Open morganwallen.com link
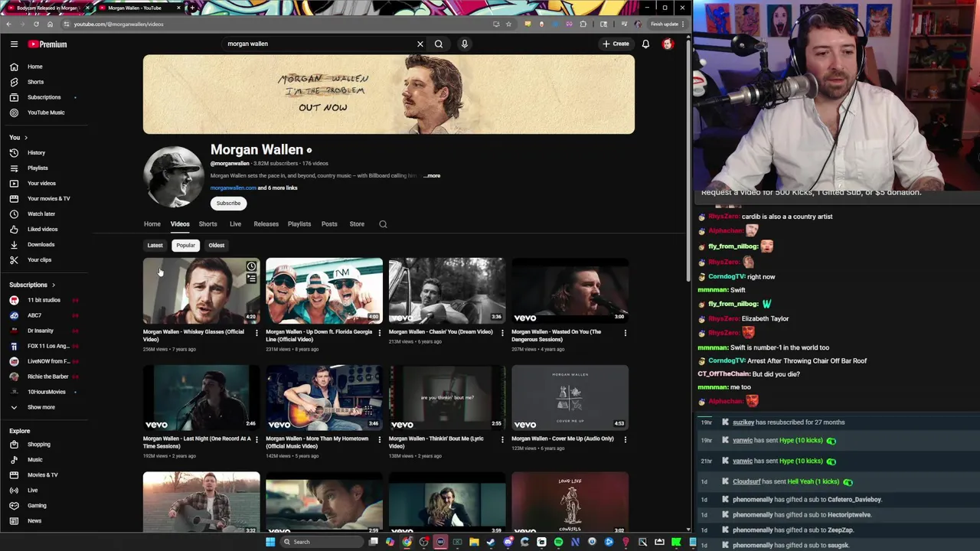The image size is (980, 551). [x=234, y=188]
